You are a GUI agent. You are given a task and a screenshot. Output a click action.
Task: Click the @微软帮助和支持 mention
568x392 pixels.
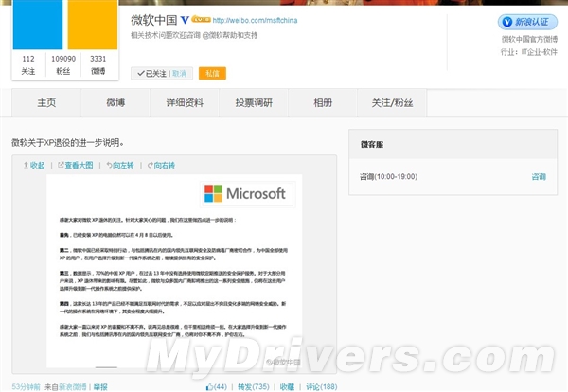(x=229, y=35)
